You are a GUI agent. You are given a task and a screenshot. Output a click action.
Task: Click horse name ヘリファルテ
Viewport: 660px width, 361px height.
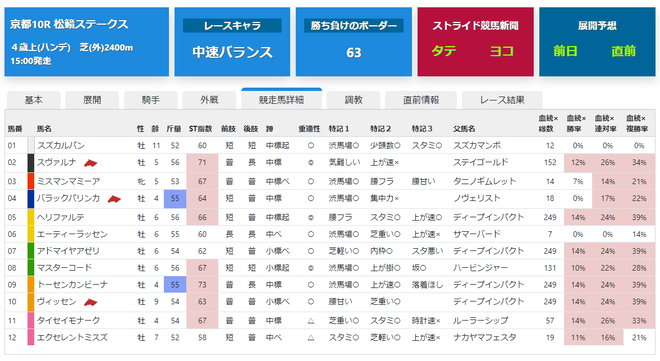point(61,217)
